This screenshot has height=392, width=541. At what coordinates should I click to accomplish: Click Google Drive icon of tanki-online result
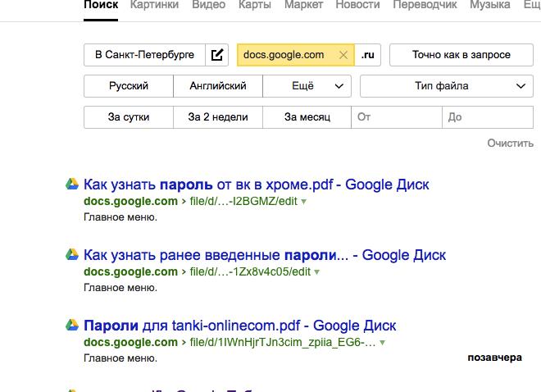(72, 326)
